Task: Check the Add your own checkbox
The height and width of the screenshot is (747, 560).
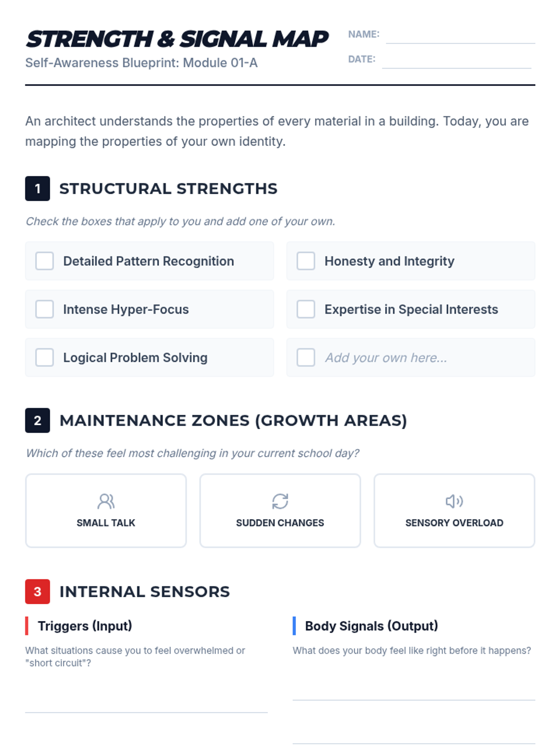Action: coord(306,358)
